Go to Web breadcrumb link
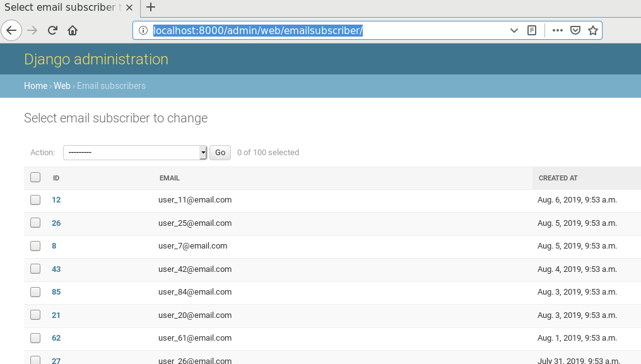The height and width of the screenshot is (364, 641). 62,86
